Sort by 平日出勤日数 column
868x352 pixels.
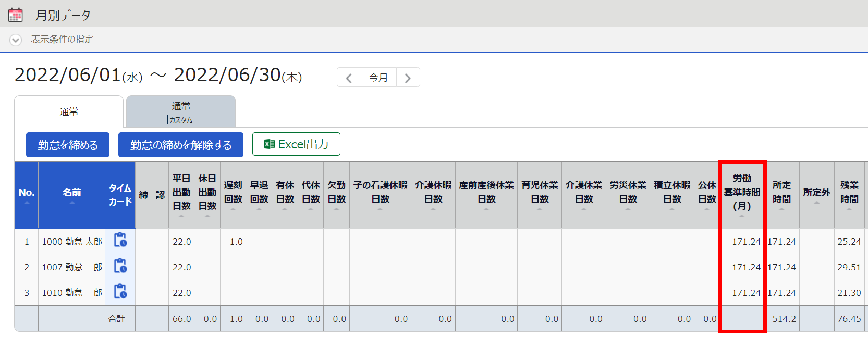point(181,194)
